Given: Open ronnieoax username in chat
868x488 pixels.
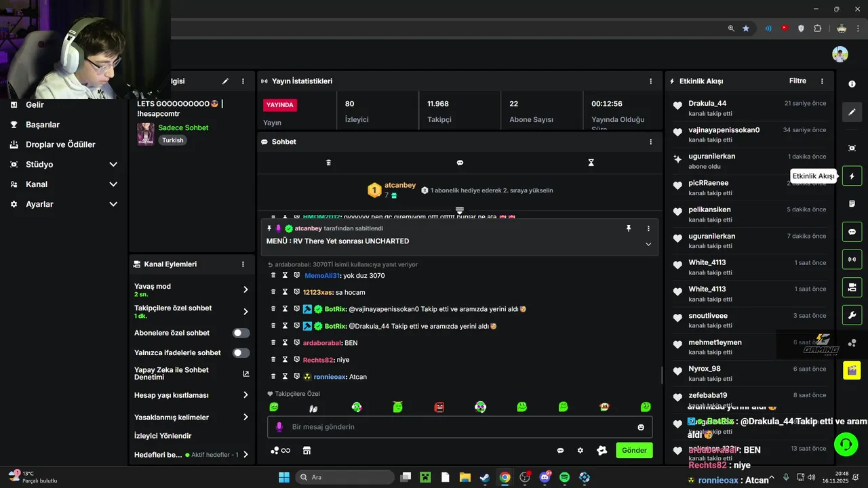Looking at the screenshot, I should pos(330,376).
